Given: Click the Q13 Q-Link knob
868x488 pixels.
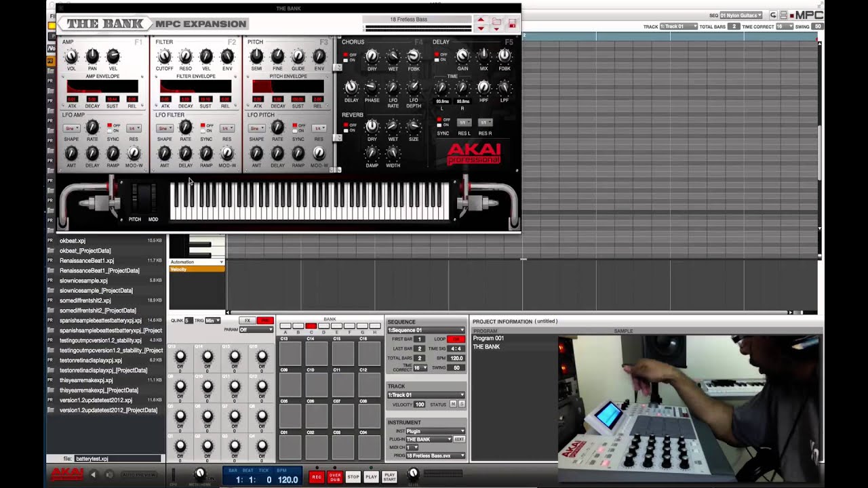Looking at the screenshot, I should click(x=180, y=357).
